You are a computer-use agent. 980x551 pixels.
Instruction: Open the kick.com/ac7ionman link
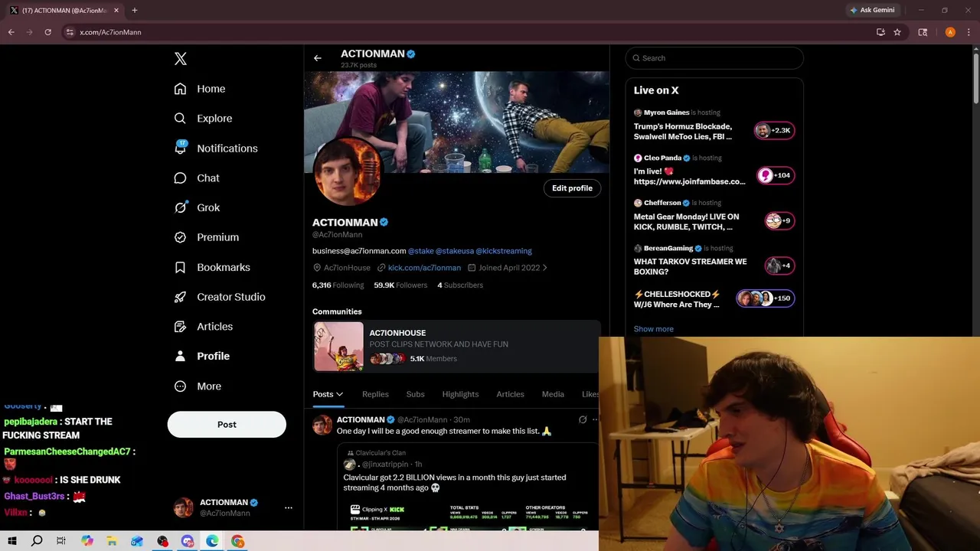coord(424,268)
